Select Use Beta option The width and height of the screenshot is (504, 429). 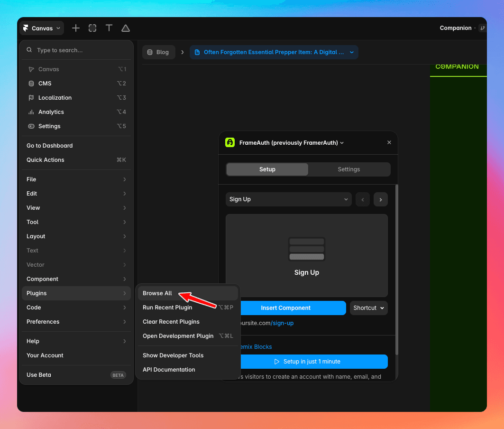[x=76, y=374]
